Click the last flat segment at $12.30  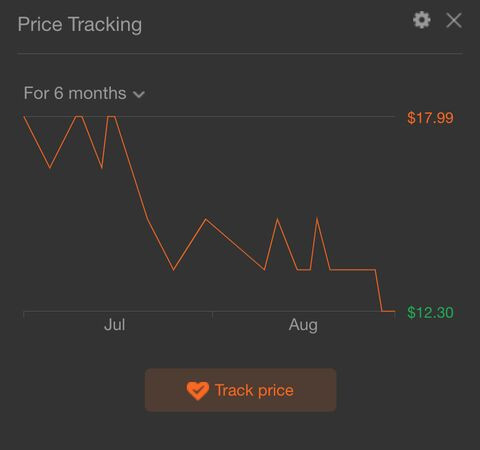tap(388, 311)
